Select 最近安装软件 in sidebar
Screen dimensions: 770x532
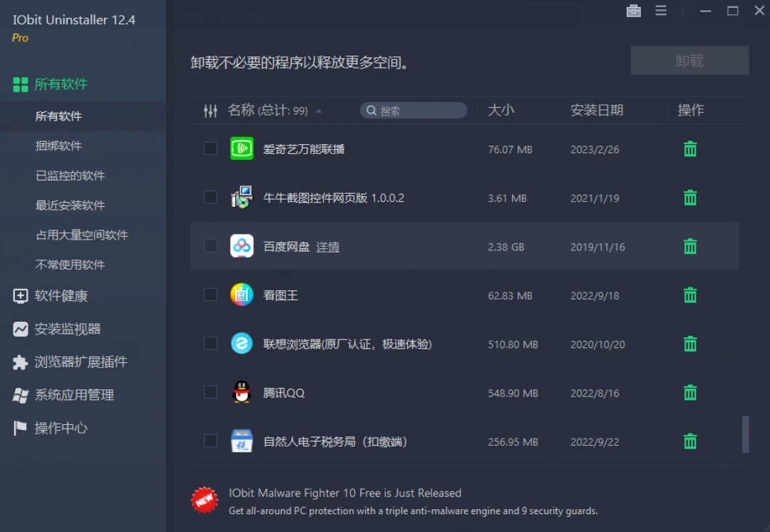coord(70,205)
